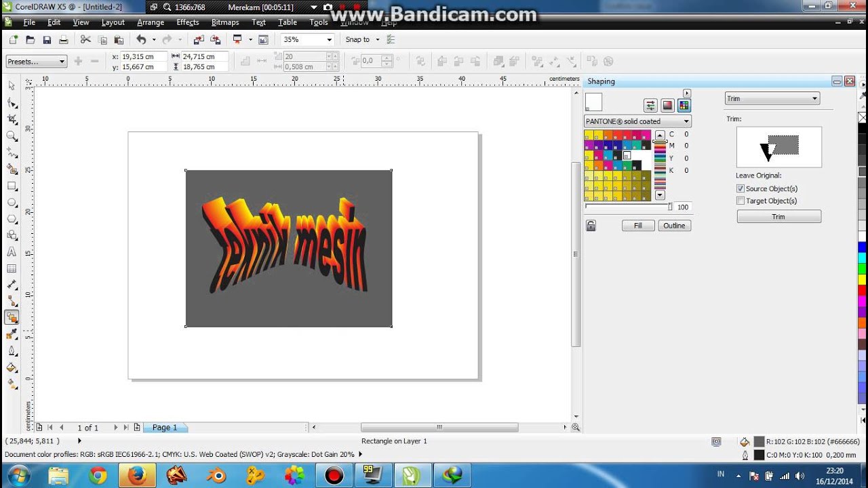Move the tint slider handle
The height and width of the screenshot is (488, 868).
[x=670, y=207]
